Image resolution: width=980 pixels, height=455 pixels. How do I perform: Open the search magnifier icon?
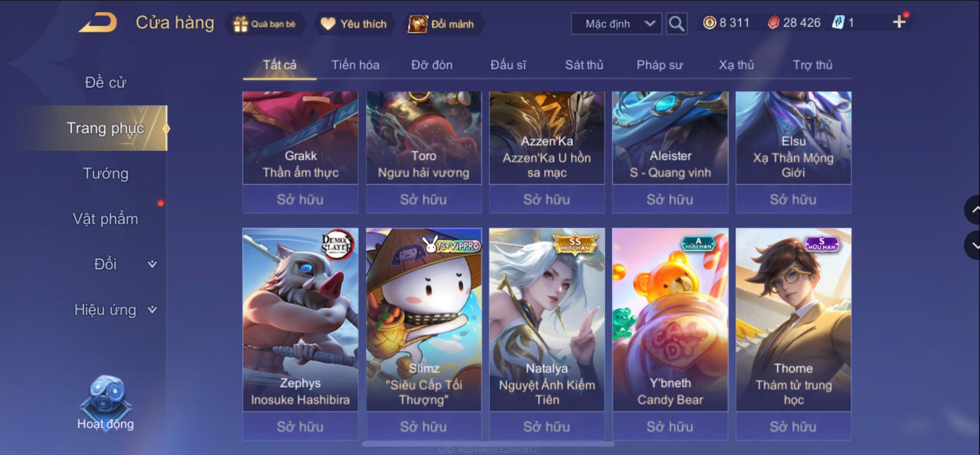pyautogui.click(x=676, y=24)
